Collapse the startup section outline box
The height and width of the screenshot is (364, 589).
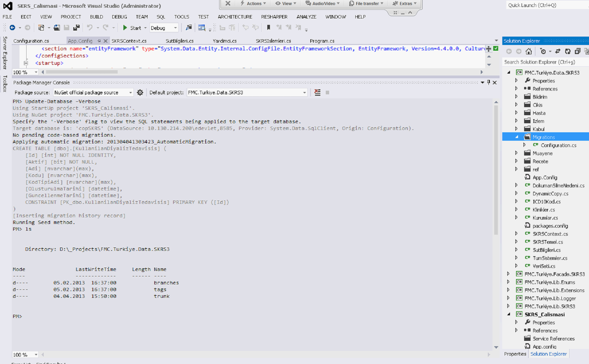coord(26,63)
